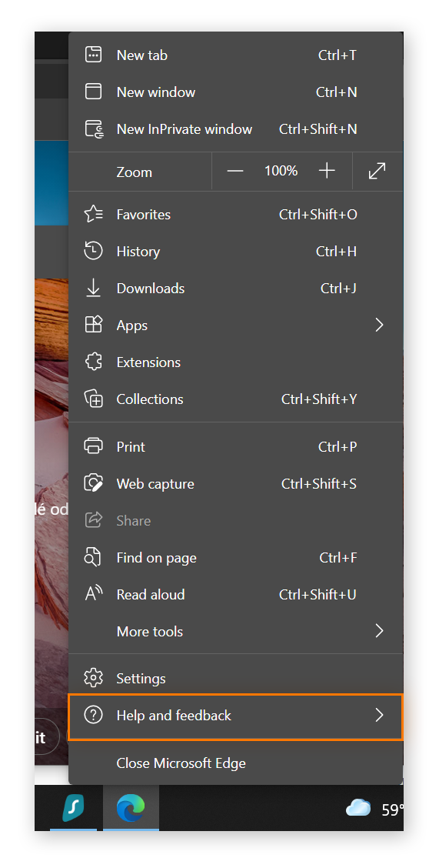The height and width of the screenshot is (868, 439).
Task: Click the Downloads arrow icon
Action: click(93, 288)
